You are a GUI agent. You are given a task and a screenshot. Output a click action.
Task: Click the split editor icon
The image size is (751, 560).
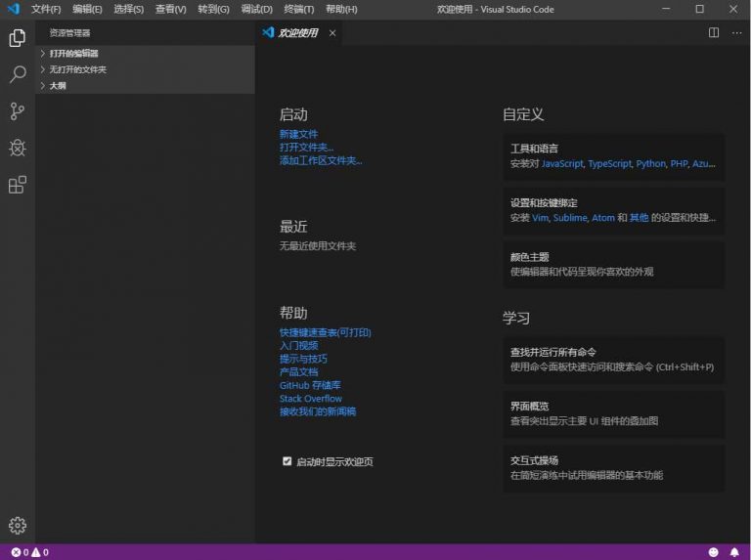[714, 32]
